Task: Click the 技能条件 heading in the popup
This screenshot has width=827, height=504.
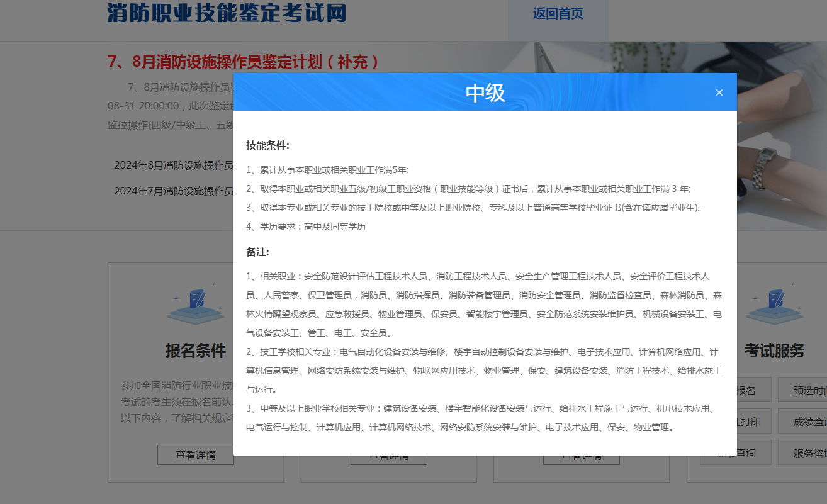Action: tap(267, 146)
